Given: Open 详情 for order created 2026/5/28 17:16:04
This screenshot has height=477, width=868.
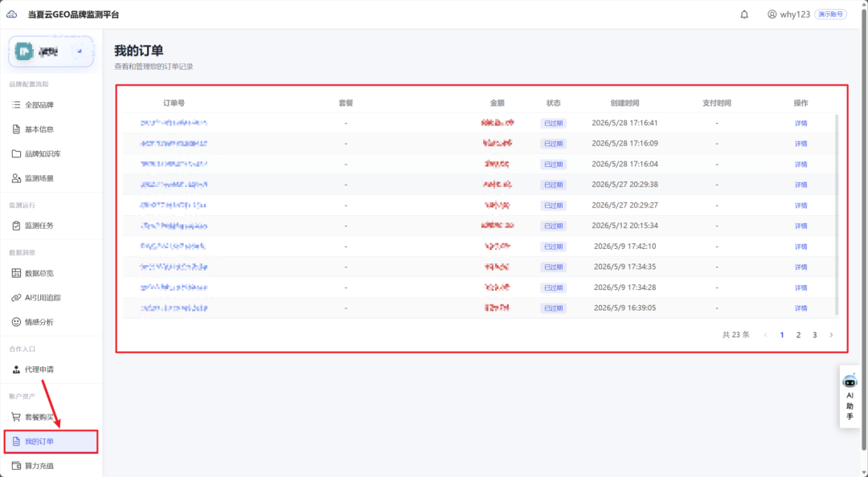Looking at the screenshot, I should click(x=800, y=164).
